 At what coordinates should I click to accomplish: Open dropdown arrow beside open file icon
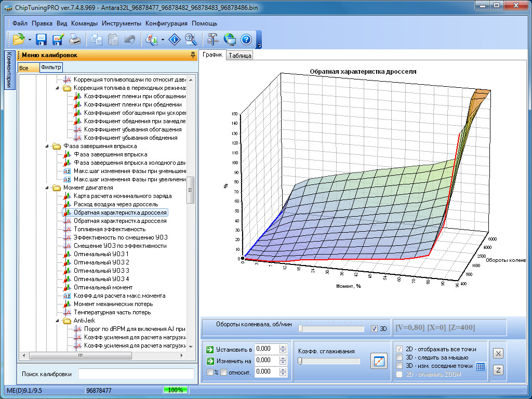30,39
